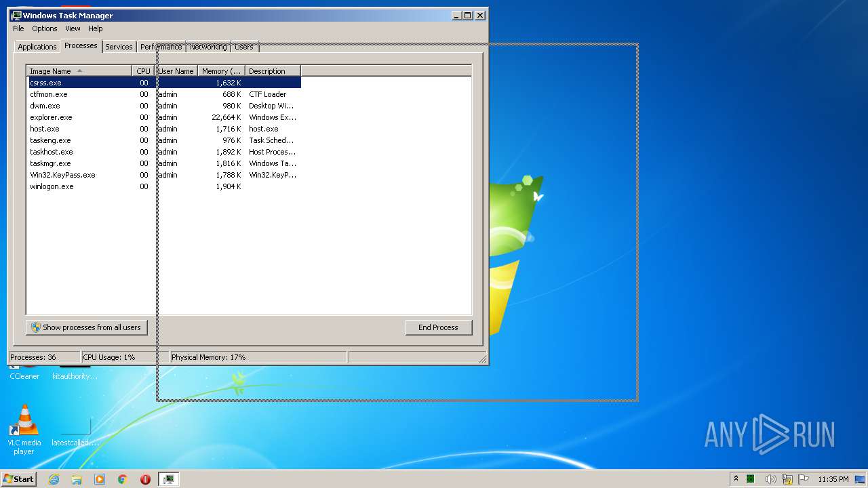
Task: Click the volume speaker tray icon
Action: click(x=770, y=479)
